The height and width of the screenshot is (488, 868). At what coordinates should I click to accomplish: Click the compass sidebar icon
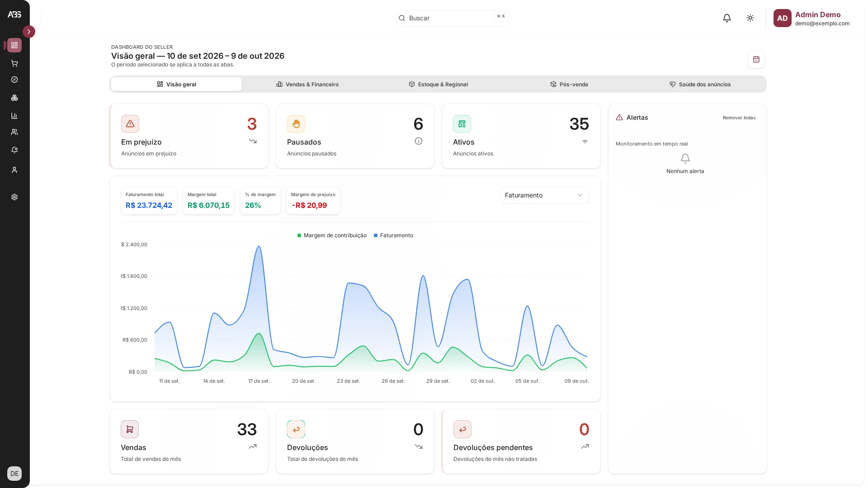coord(14,80)
